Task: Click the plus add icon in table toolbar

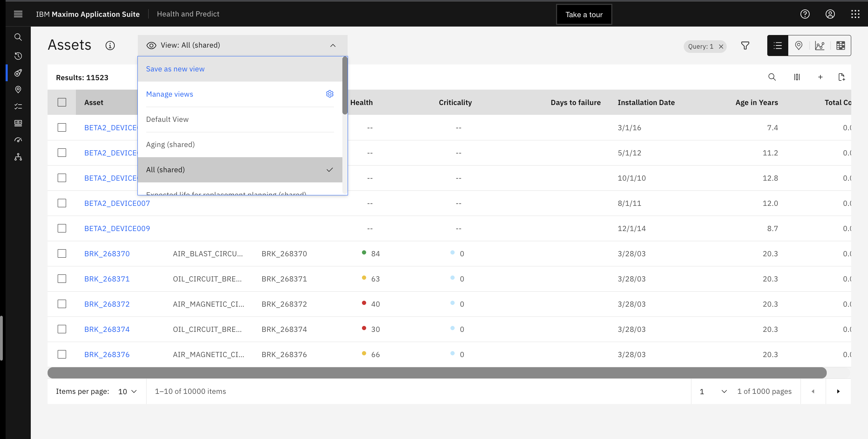Action: click(x=820, y=77)
